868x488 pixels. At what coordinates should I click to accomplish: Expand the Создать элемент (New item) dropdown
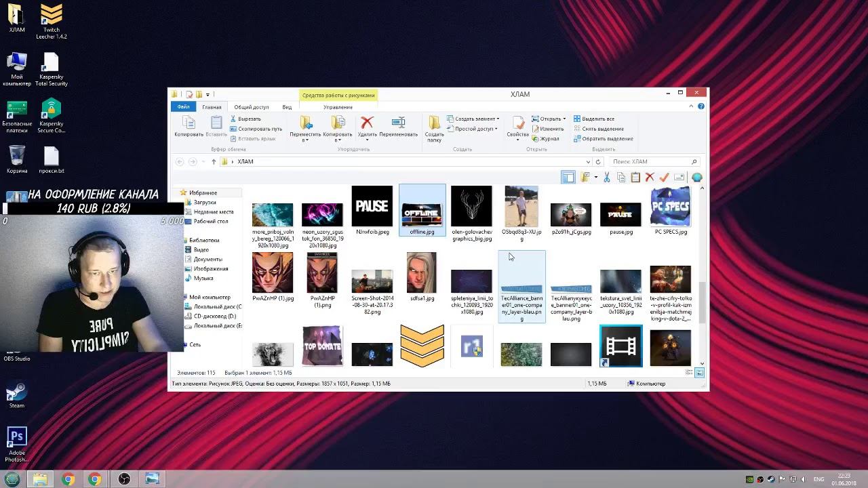(473, 119)
